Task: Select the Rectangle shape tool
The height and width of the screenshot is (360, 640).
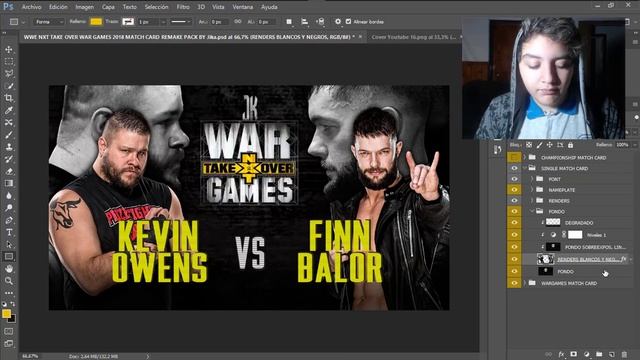Action: (x=9, y=257)
